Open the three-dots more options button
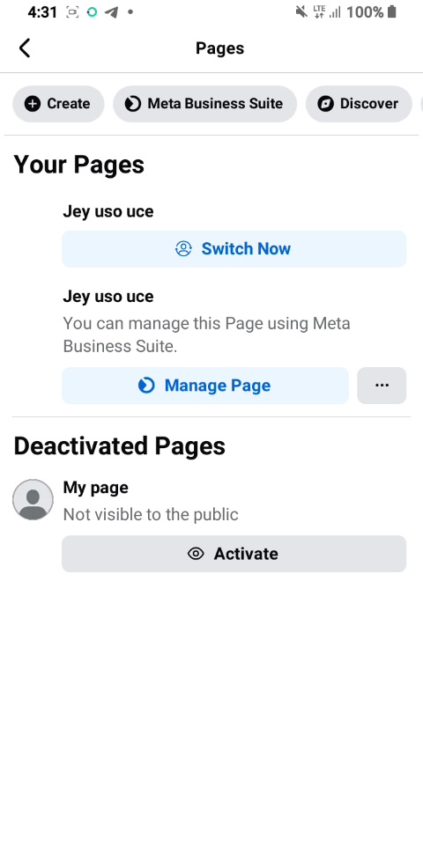Image resolution: width=423 pixels, height=868 pixels. pos(382,386)
